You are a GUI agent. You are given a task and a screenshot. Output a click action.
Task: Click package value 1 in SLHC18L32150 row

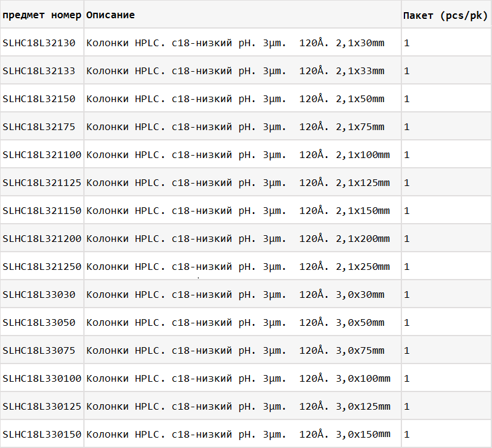(407, 99)
